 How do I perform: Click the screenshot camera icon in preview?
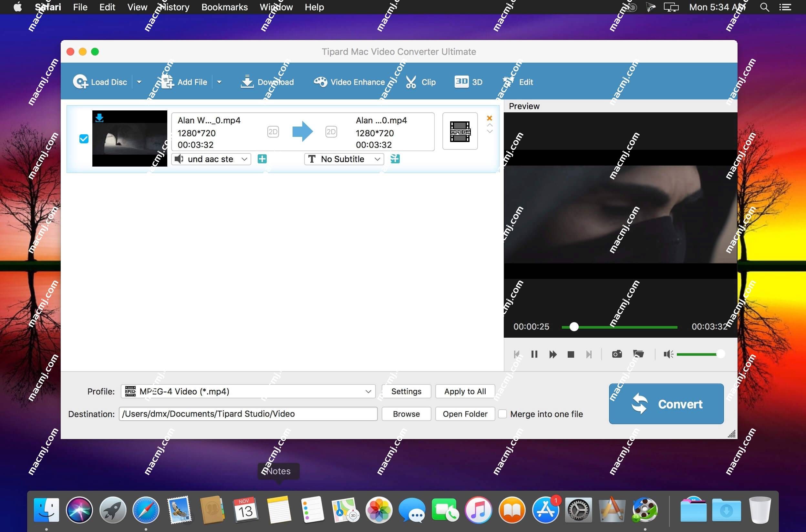click(x=616, y=354)
